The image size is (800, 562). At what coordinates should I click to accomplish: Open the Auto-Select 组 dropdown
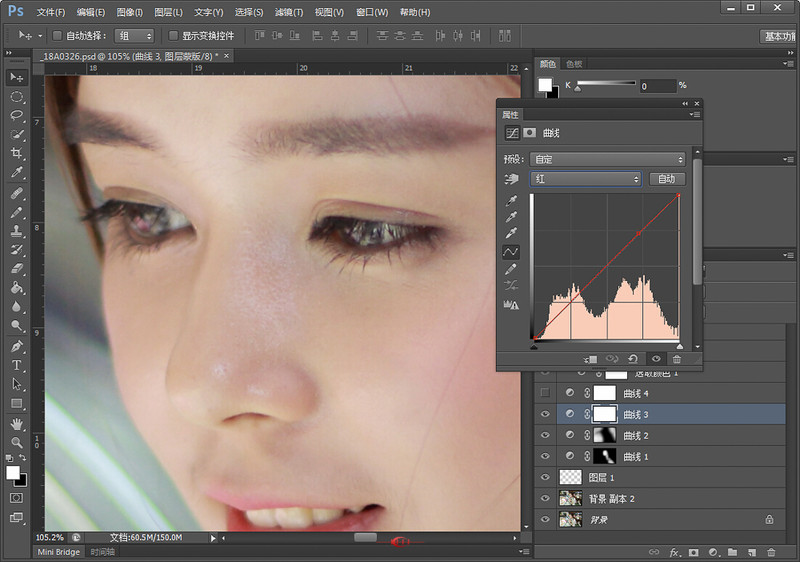(x=134, y=36)
